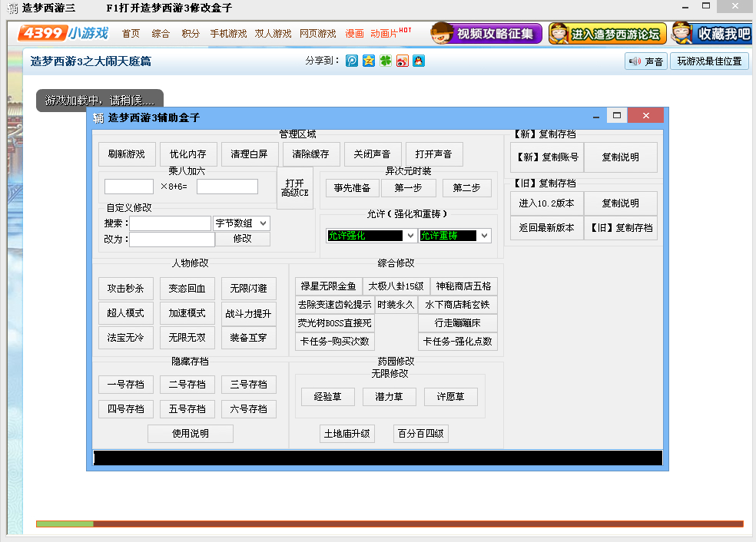Click the 声音 speaker button
Image resolution: width=756 pixels, height=542 pixels.
(x=645, y=61)
